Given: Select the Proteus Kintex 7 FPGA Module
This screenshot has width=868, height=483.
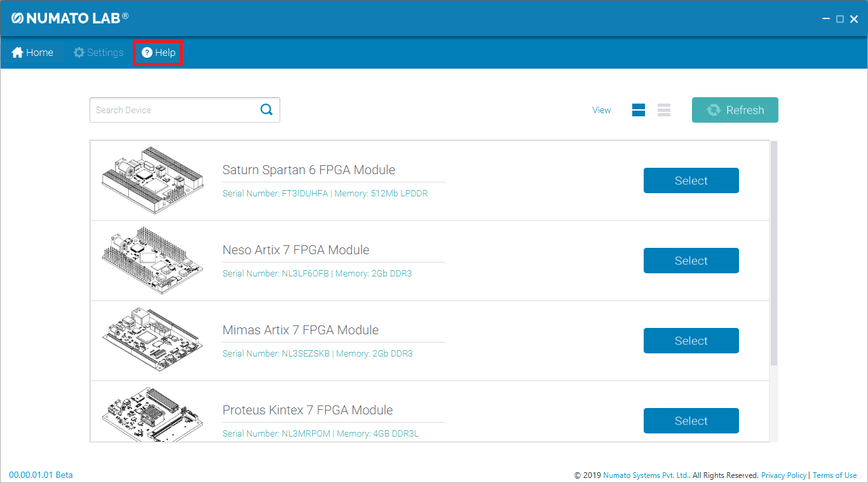Looking at the screenshot, I should 691,421.
